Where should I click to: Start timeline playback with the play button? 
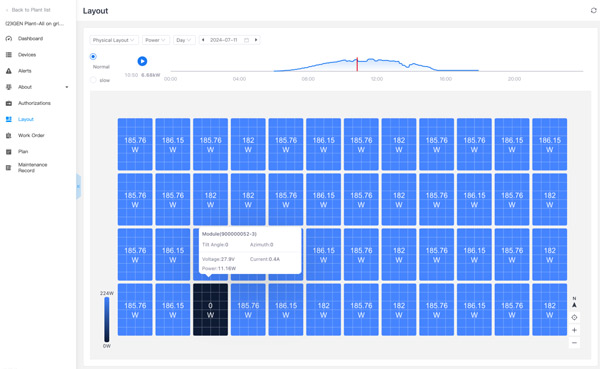click(x=142, y=61)
